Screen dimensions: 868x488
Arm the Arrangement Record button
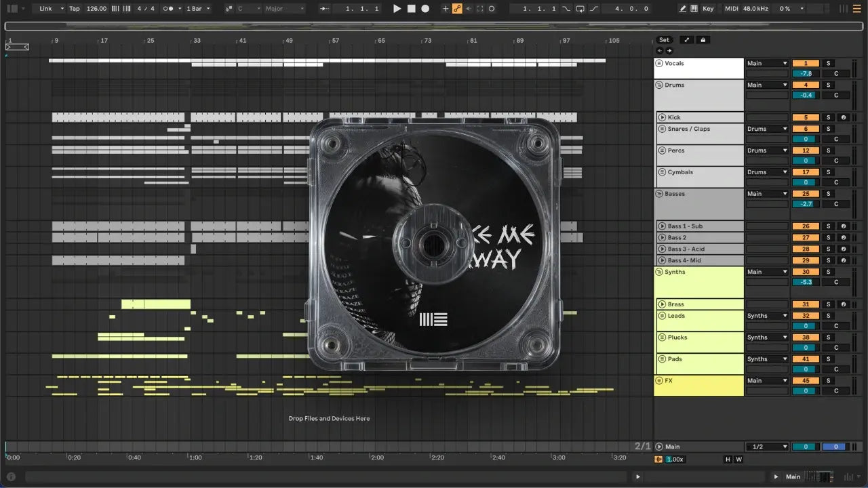click(x=425, y=9)
